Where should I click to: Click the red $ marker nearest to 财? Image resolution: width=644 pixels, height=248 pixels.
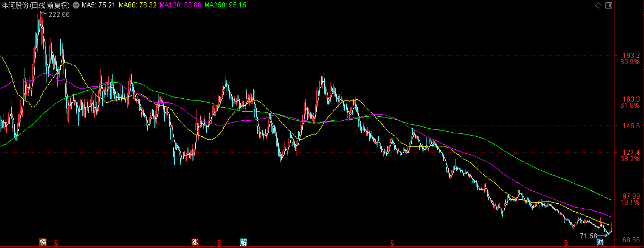[x=566, y=243]
